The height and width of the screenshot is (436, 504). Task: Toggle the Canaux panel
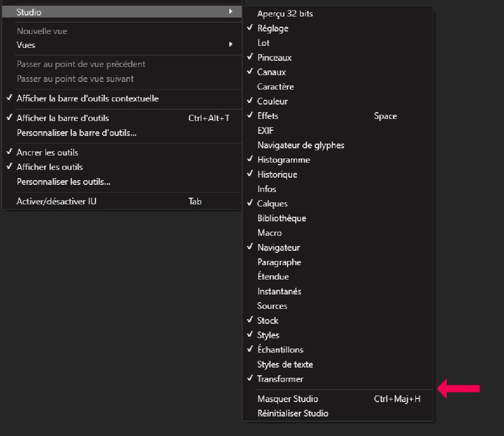(338, 72)
